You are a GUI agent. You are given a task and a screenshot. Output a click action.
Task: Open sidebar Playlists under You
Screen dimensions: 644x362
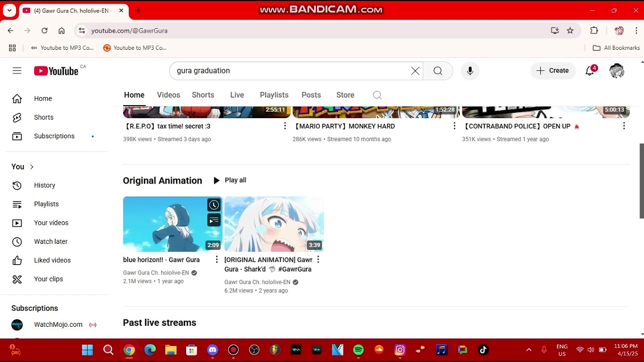[54, 204]
